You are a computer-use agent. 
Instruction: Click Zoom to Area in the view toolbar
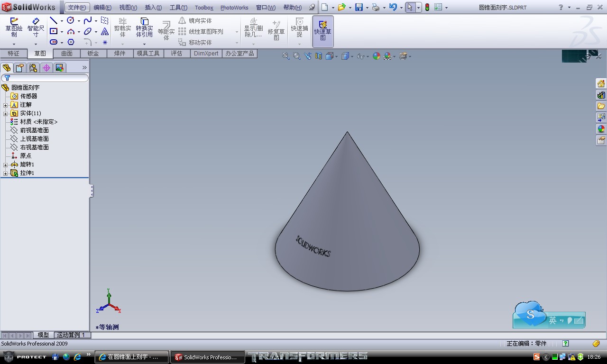point(297,56)
